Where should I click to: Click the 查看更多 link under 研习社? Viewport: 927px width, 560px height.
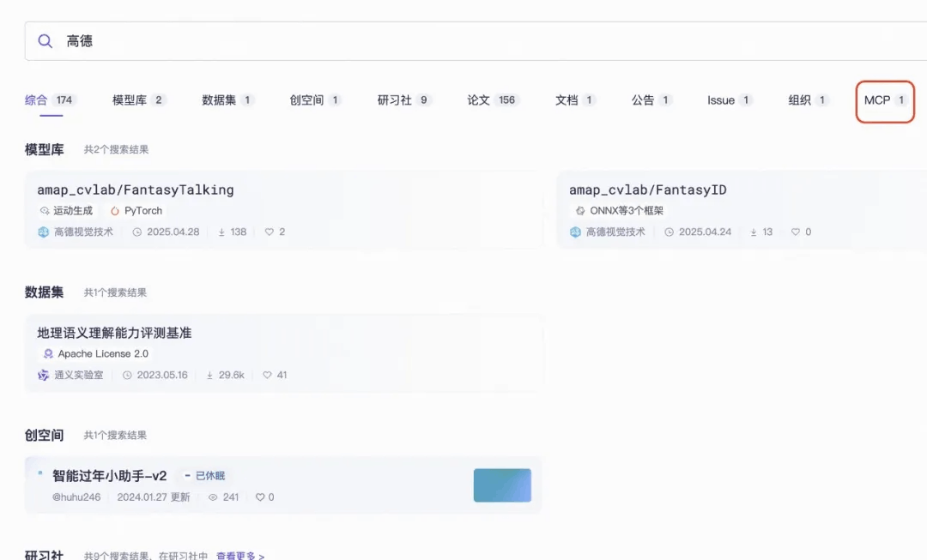coord(240,555)
